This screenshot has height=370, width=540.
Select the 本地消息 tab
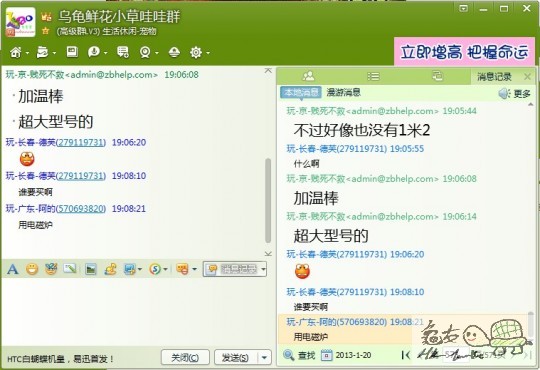coord(301,92)
